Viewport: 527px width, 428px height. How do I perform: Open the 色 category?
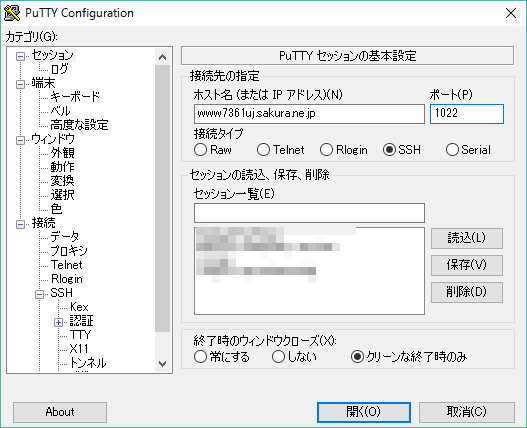coord(56,209)
